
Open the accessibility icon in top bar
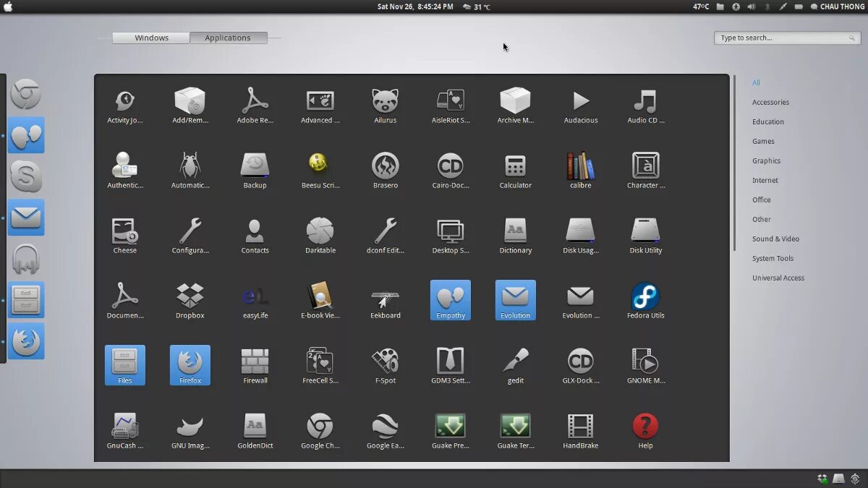[736, 7]
